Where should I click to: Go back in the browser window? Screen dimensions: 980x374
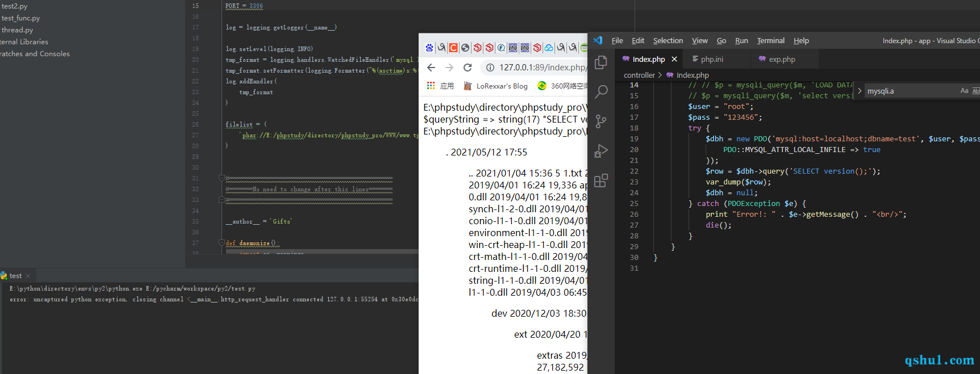pos(431,68)
